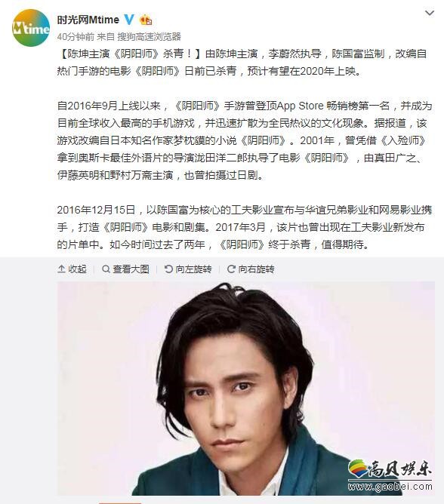Click the blue verified V badge
The height and width of the screenshot is (504, 444).
point(129,20)
